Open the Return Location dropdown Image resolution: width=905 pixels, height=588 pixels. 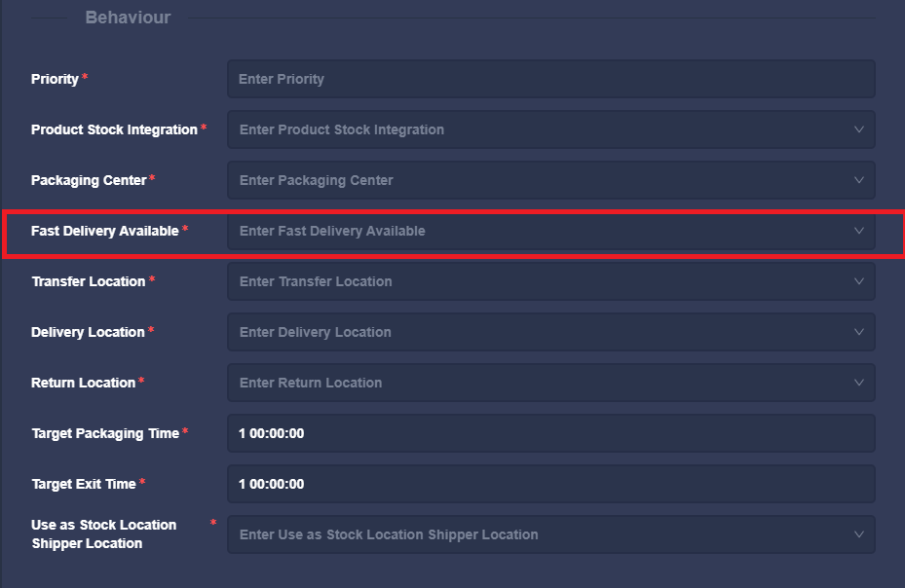click(x=551, y=383)
